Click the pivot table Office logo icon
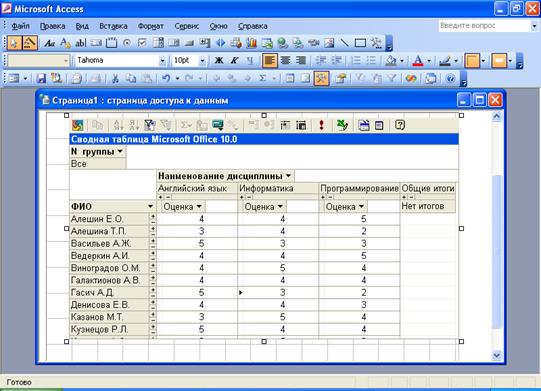Viewport: 541px width, 391px height. click(x=78, y=125)
